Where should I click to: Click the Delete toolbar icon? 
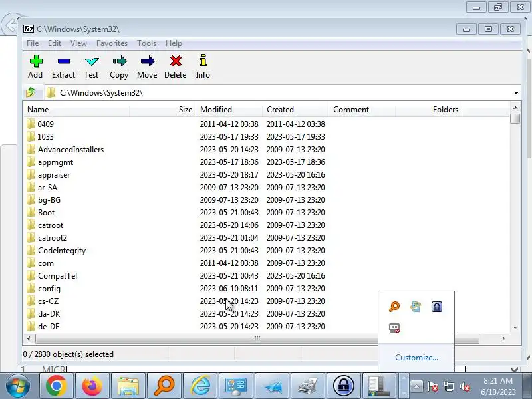[x=176, y=66]
